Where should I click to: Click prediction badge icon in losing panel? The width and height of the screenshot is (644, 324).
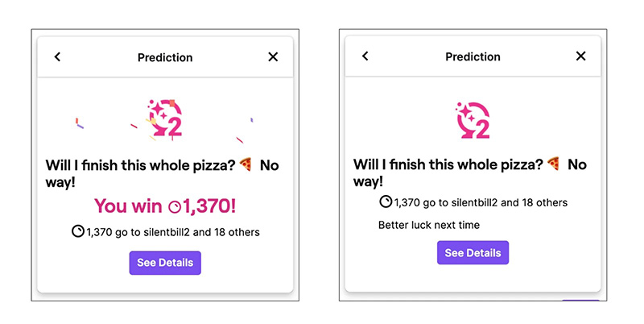(473, 121)
